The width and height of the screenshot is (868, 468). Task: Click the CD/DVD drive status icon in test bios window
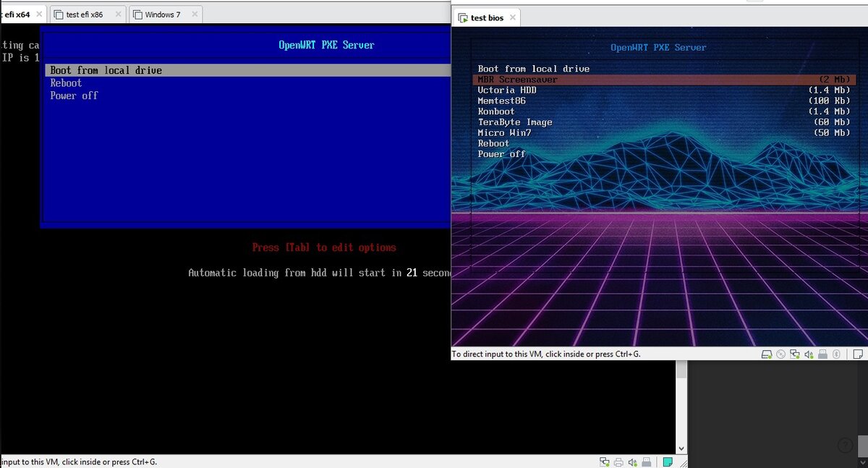780,354
